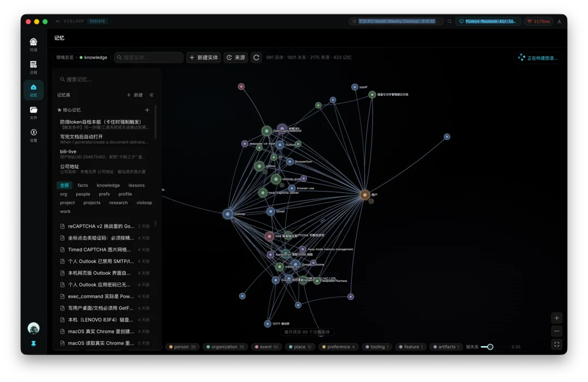Add core memory with 核心记忆 plus icon
588x382 pixels.
(x=147, y=110)
